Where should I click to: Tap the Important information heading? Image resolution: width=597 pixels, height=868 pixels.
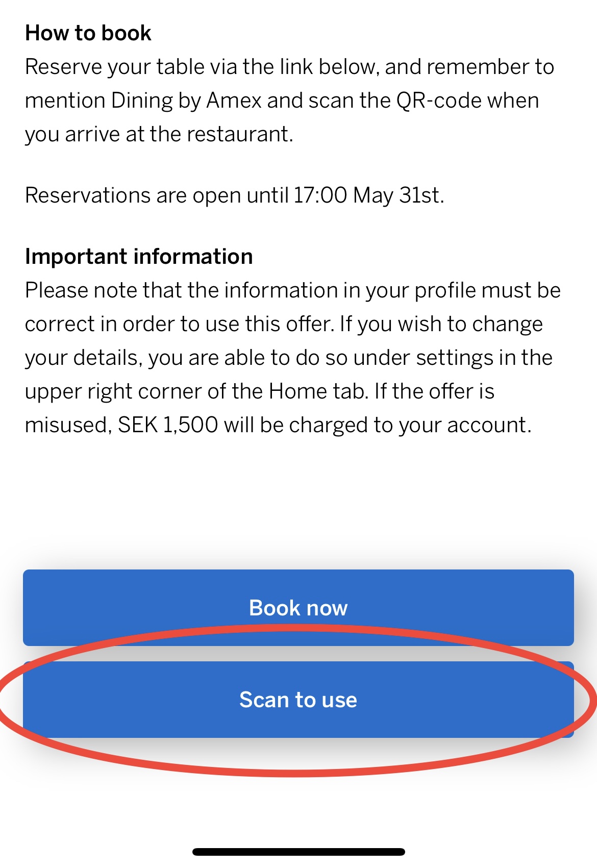(x=139, y=256)
